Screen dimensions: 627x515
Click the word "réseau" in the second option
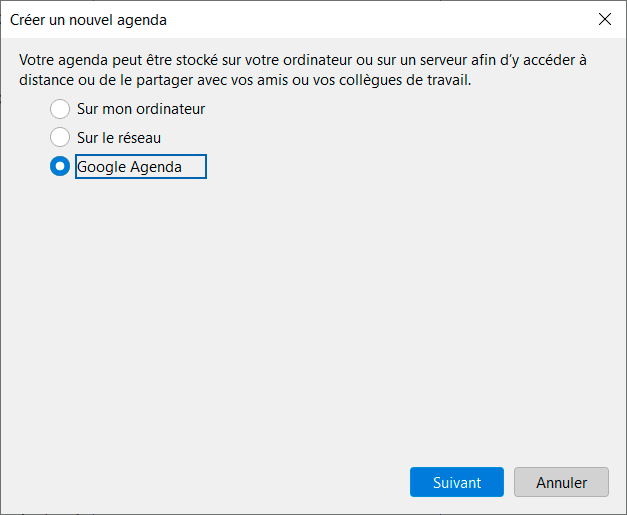click(x=140, y=138)
